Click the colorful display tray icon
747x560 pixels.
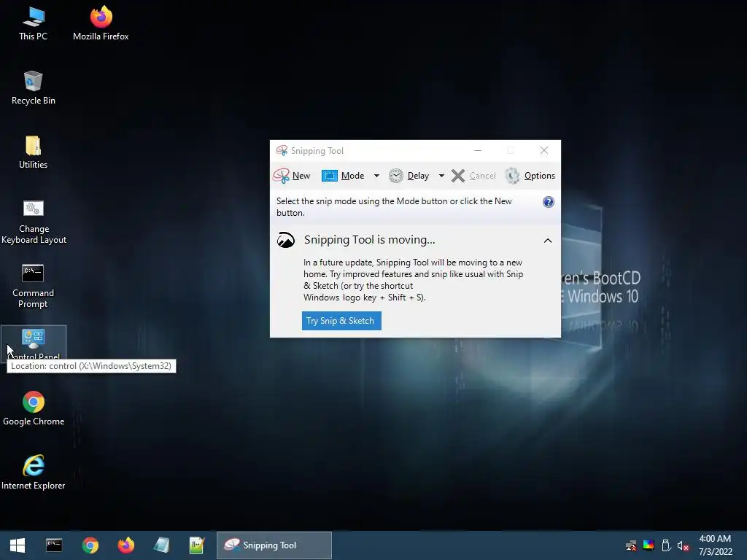click(x=649, y=545)
